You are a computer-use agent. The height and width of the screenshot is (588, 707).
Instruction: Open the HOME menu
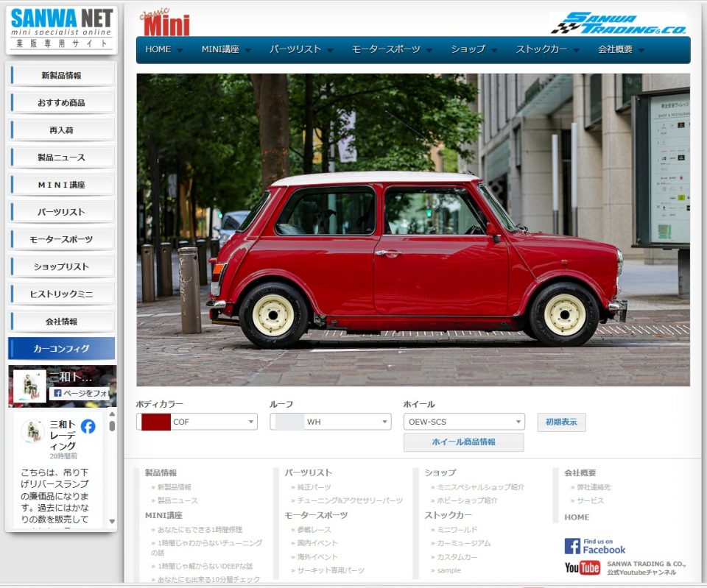(x=158, y=49)
